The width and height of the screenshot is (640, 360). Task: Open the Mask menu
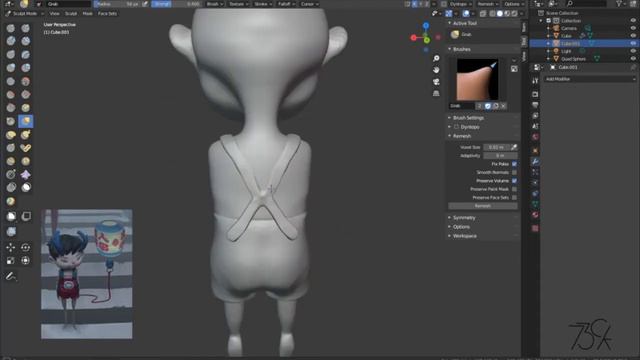(87, 13)
